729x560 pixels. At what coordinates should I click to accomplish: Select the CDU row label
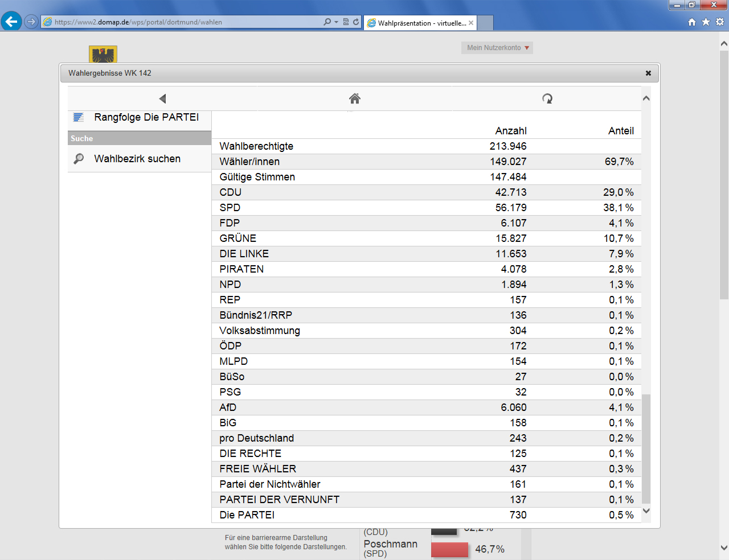231,192
